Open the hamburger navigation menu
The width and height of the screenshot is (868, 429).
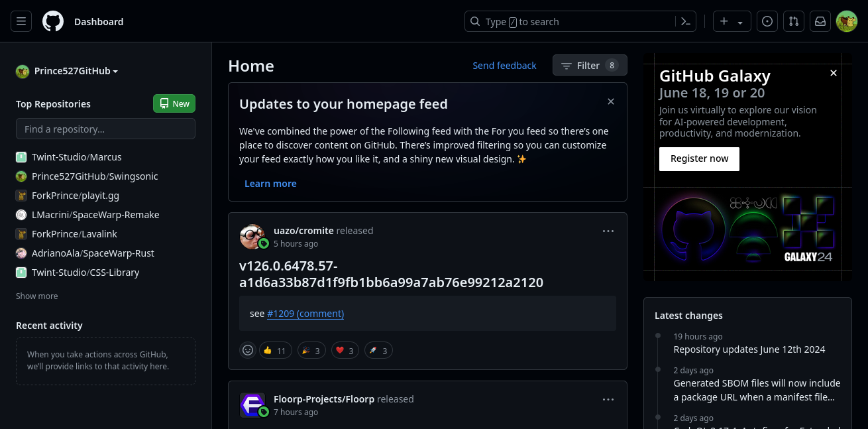click(21, 21)
